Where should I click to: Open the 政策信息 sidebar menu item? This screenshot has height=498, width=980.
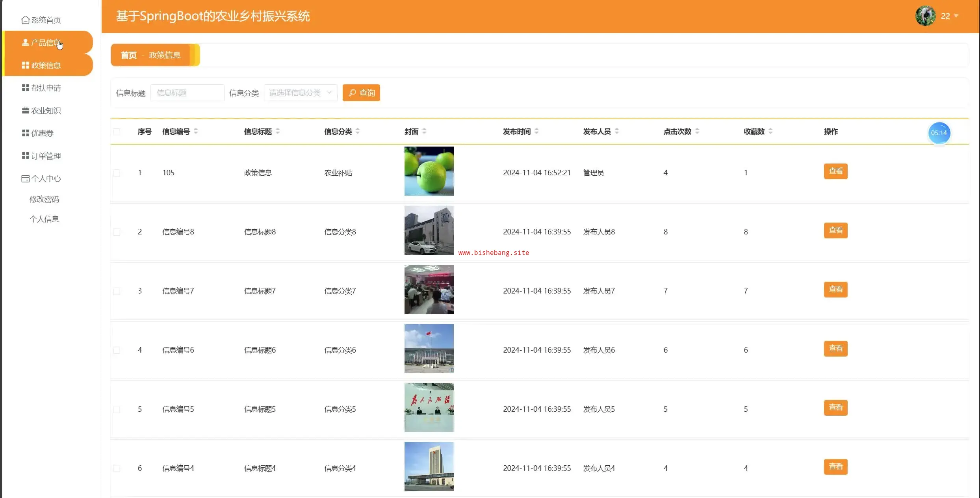pos(46,65)
